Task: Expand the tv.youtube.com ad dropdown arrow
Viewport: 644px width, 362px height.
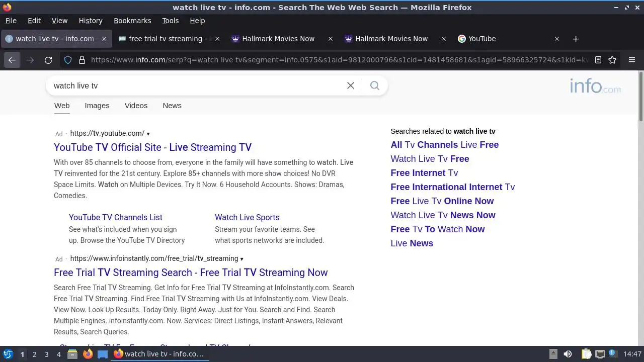Action: pos(148,134)
